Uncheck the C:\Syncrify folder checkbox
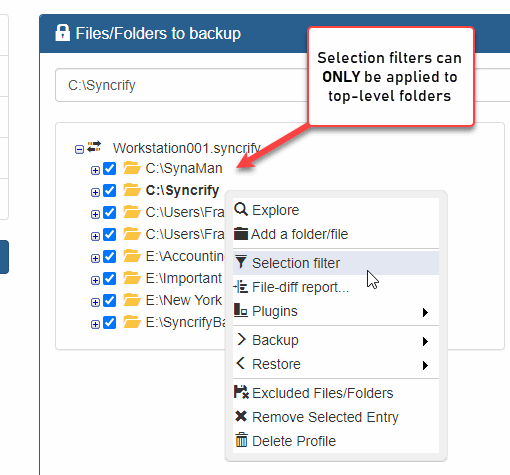The height and width of the screenshot is (475, 510). point(109,191)
